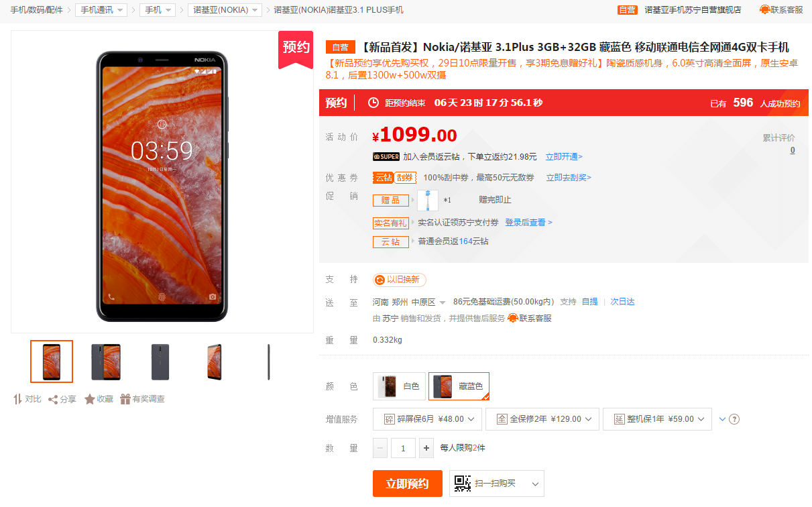Click the 立即去刮奖 link
The image size is (812, 507).
tap(569, 178)
